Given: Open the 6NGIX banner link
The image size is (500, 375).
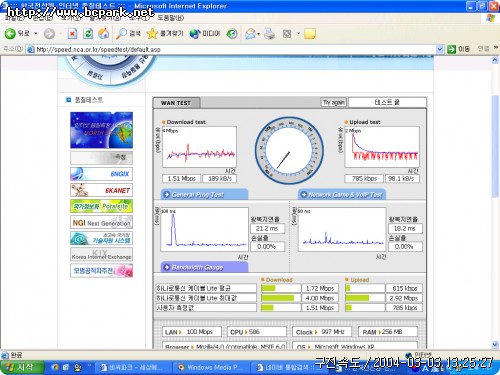Looking at the screenshot, I should tap(101, 174).
